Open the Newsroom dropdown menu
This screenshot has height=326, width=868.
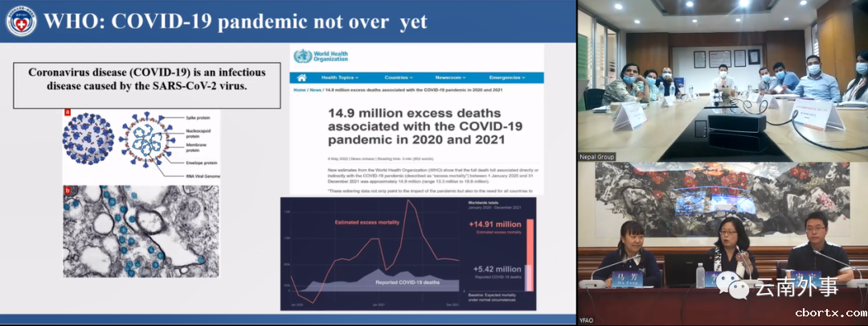454,78
